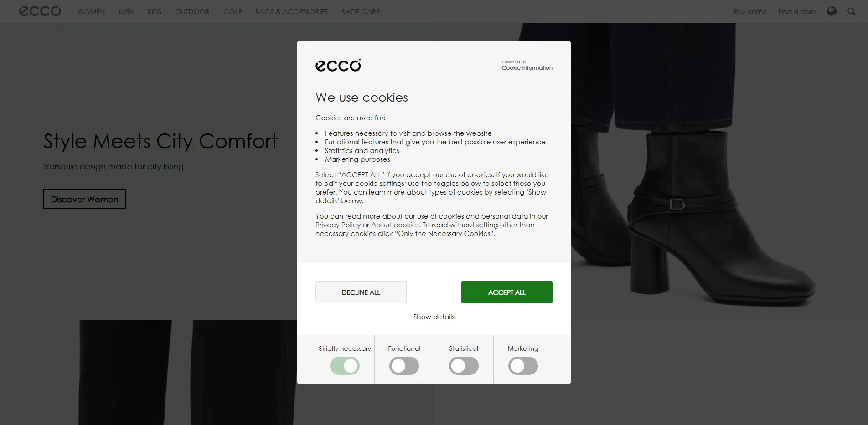Click the Find a store link
Image resolution: width=868 pixels, height=425 pixels.
[797, 12]
